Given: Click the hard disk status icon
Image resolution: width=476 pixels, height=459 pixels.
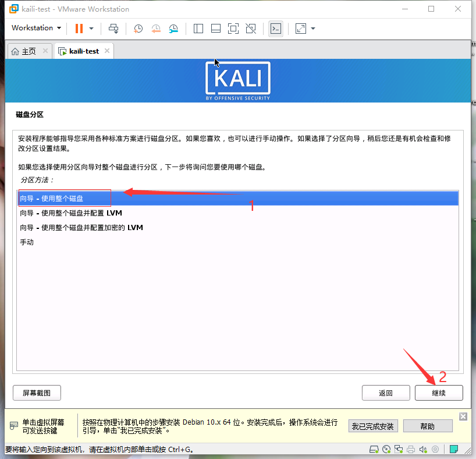Looking at the screenshot, I should [x=374, y=449].
